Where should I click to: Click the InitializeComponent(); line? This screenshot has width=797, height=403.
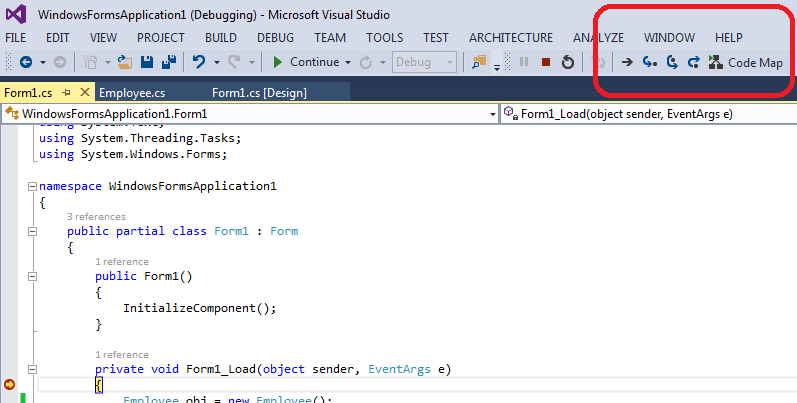199,308
